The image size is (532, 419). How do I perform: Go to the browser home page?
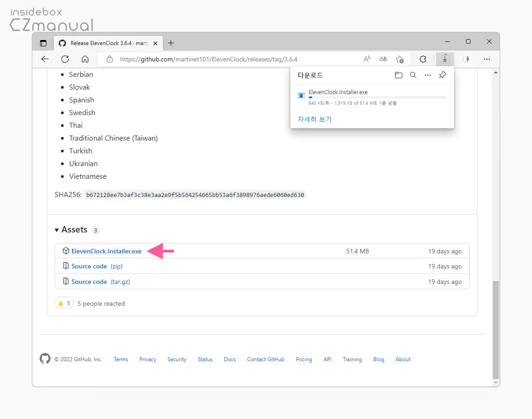(x=85, y=59)
